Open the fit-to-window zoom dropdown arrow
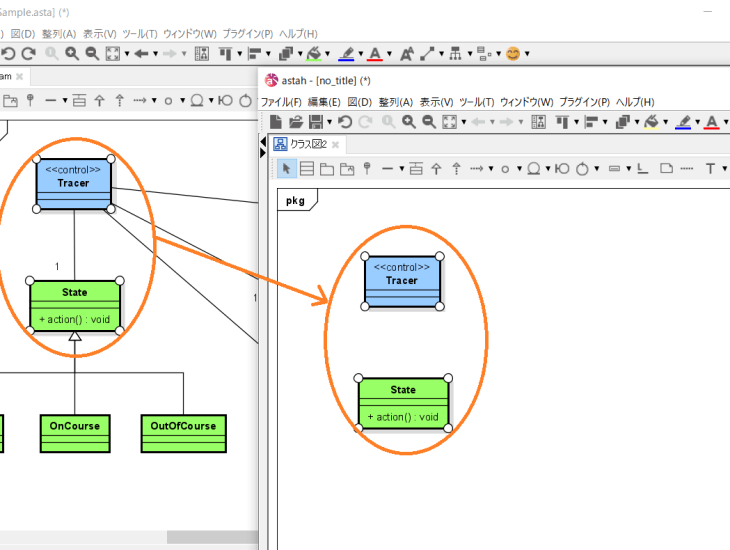 point(464,122)
